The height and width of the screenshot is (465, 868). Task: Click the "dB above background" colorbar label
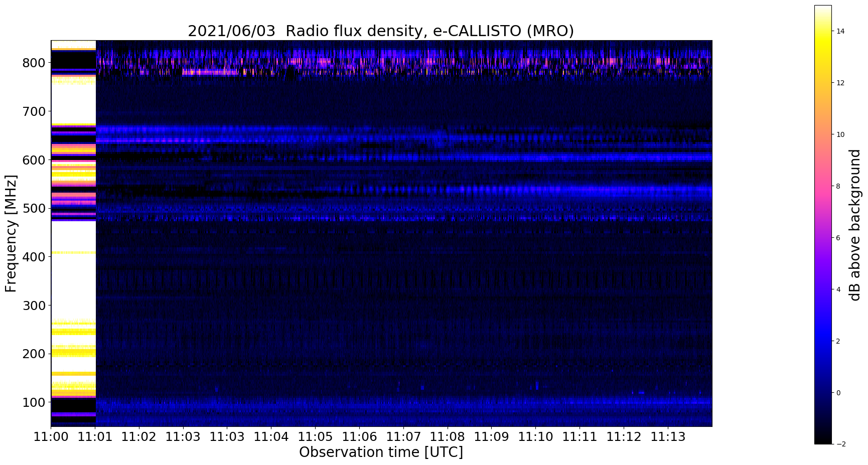coord(855,225)
